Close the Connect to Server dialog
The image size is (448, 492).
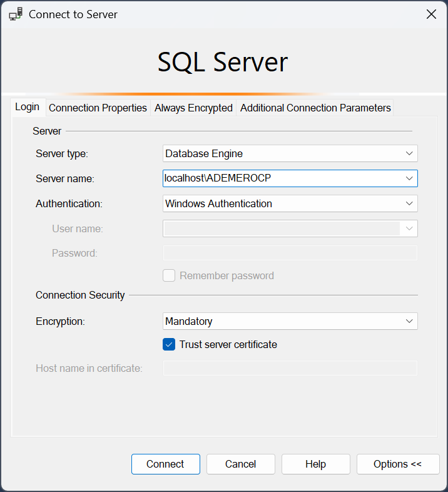click(431, 14)
